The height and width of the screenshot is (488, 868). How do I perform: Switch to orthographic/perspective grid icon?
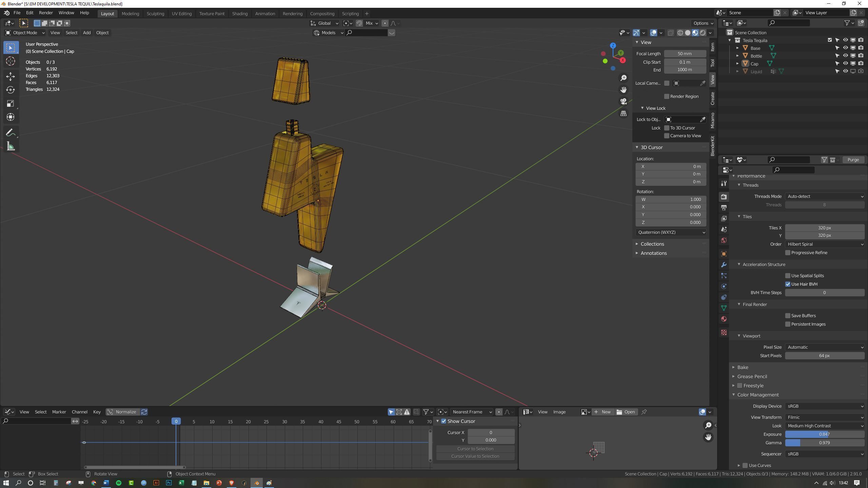coord(623,114)
